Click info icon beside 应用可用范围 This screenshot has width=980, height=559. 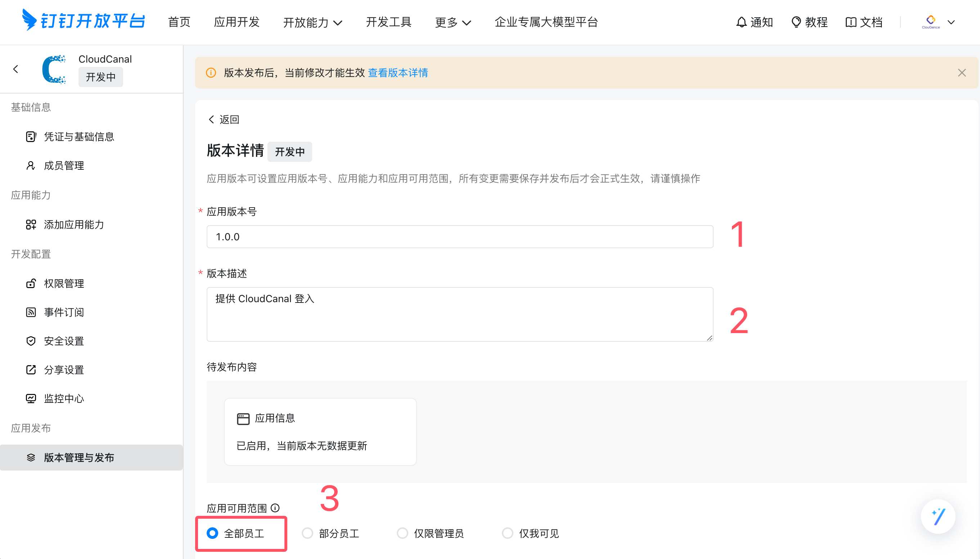point(275,508)
